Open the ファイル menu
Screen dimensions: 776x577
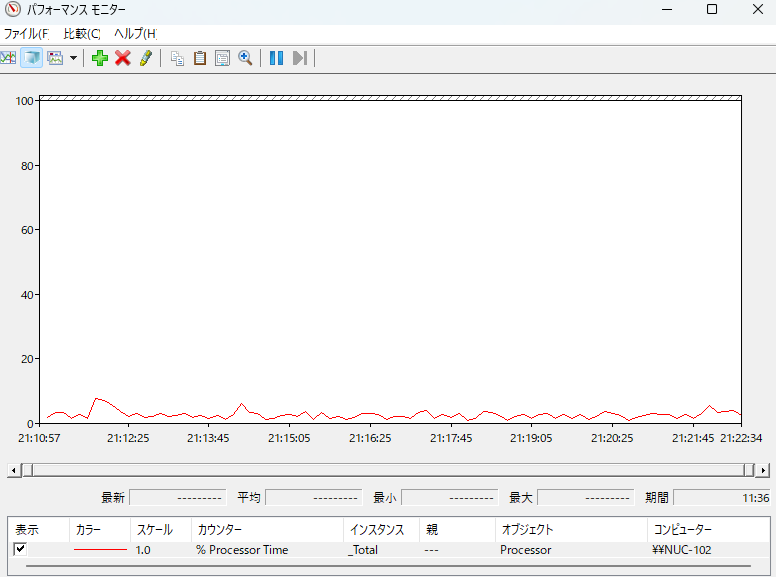pyautogui.click(x=25, y=33)
